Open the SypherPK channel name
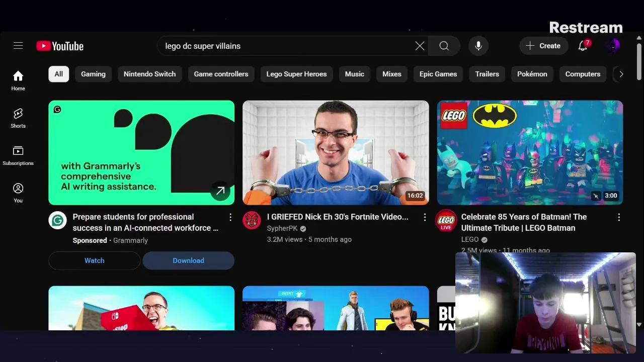The height and width of the screenshot is (362, 644). coord(282,228)
